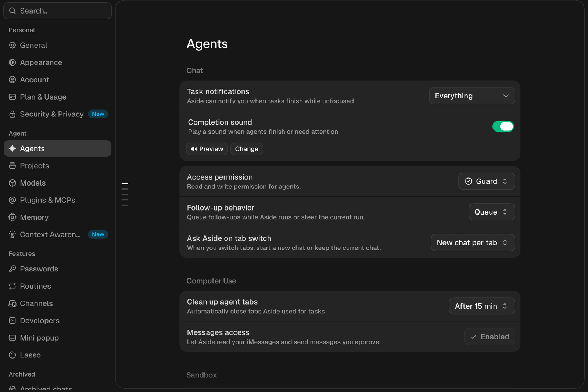Click the Ask Aside on tab switch label
588x392 pixels.
coord(229,238)
